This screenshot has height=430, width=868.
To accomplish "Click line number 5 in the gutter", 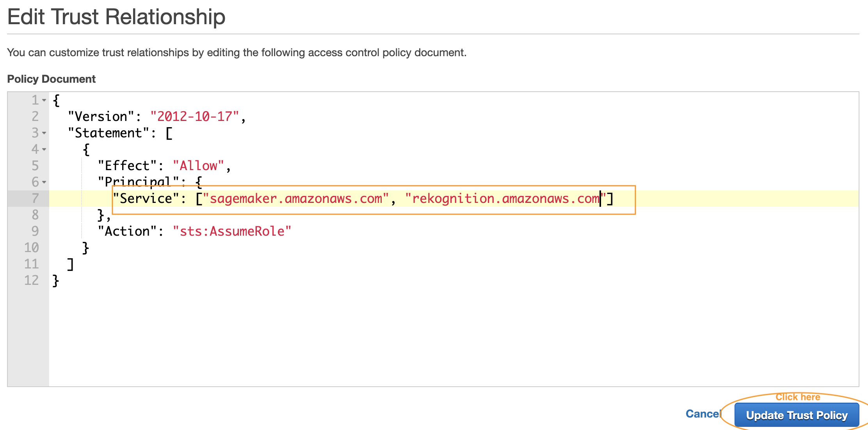I will point(35,166).
